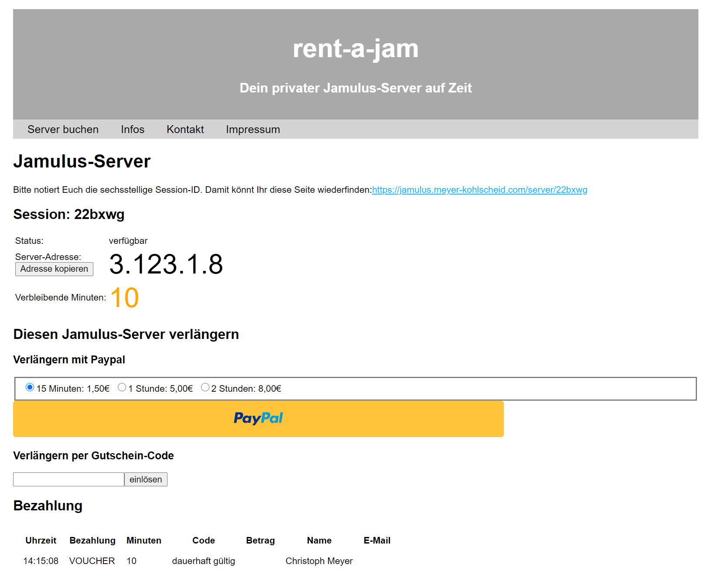Pick the 2 Stunden: 8,00€ option
This screenshot has height=588, width=715.
pyautogui.click(x=205, y=387)
